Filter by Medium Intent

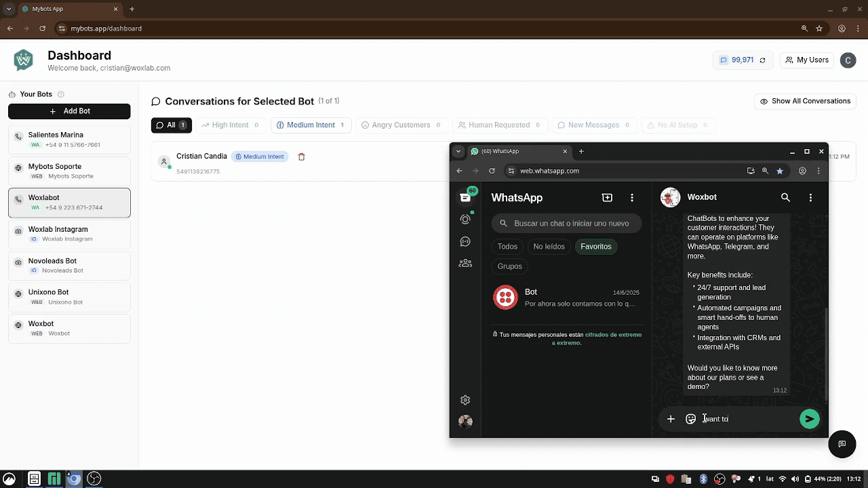(x=311, y=125)
